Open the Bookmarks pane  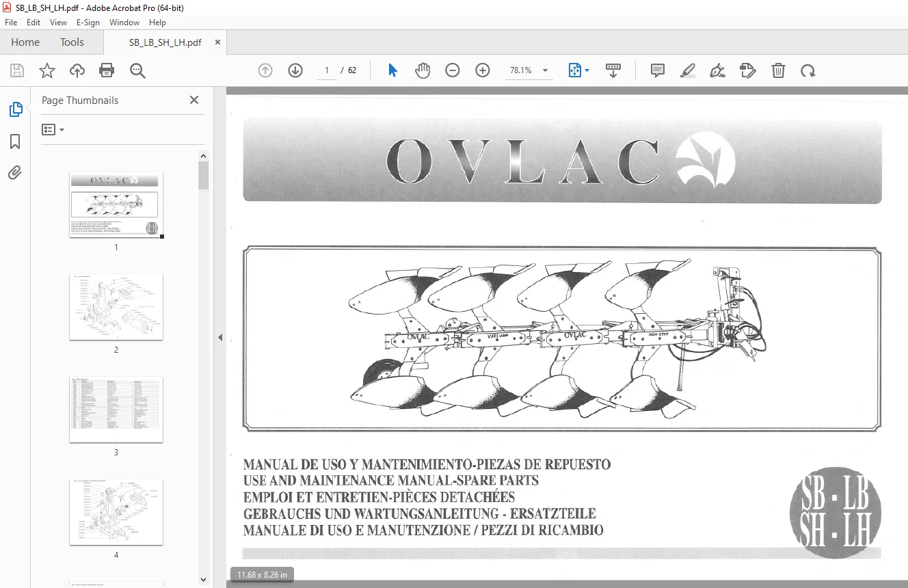click(15, 142)
